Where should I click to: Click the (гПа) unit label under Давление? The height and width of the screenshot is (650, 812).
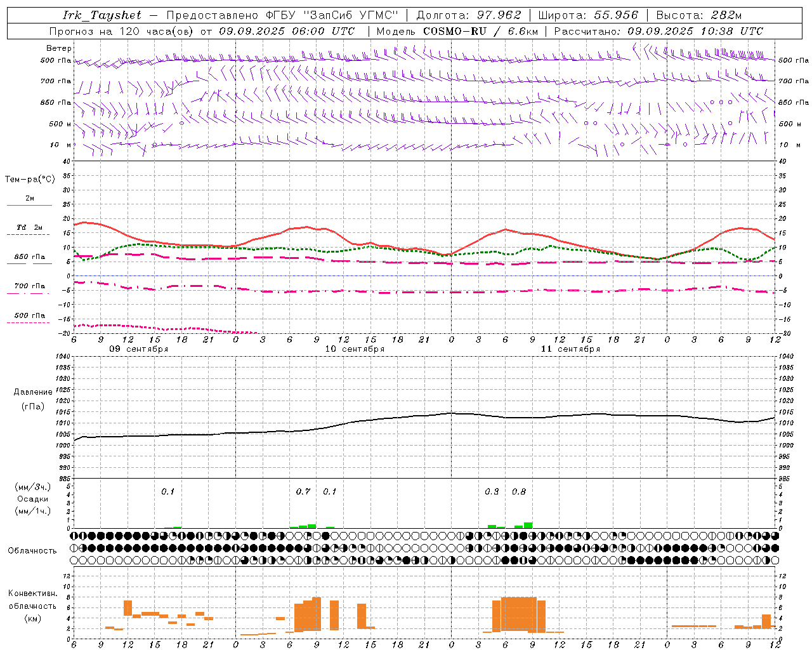click(x=32, y=407)
